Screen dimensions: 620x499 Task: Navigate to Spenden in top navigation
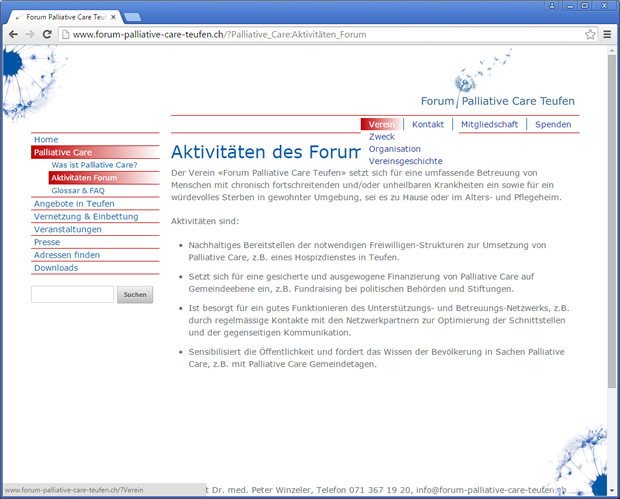pyautogui.click(x=553, y=124)
